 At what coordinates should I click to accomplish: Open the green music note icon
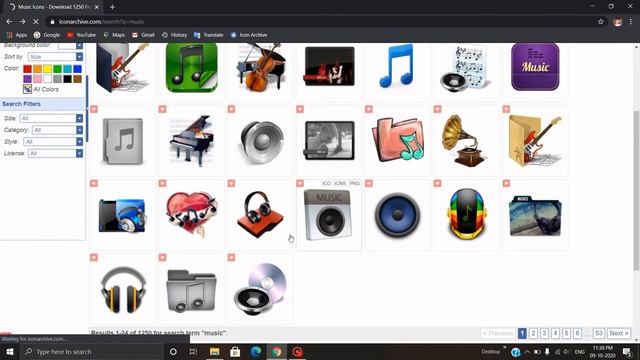coord(192,67)
